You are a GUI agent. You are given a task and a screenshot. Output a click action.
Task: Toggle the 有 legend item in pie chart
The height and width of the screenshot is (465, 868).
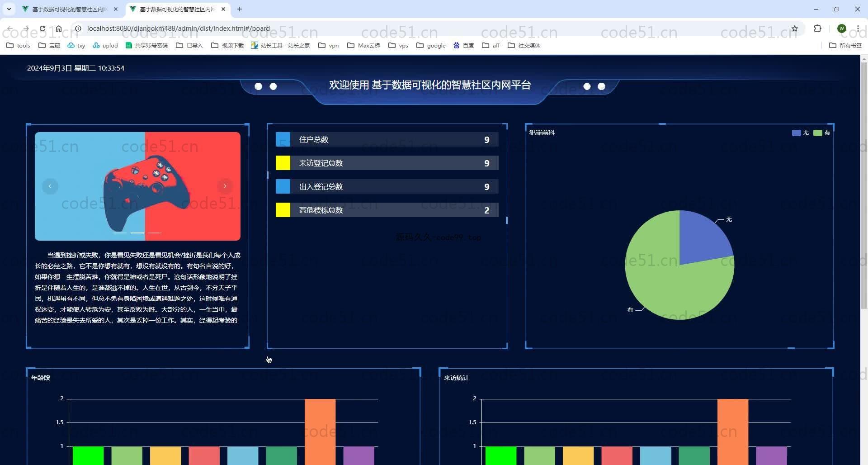(x=822, y=133)
